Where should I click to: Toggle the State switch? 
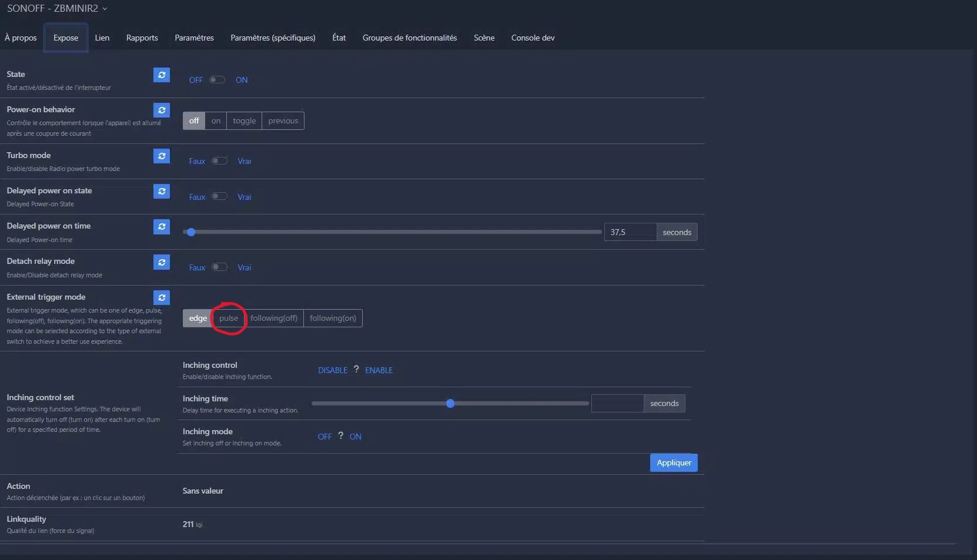tap(218, 80)
